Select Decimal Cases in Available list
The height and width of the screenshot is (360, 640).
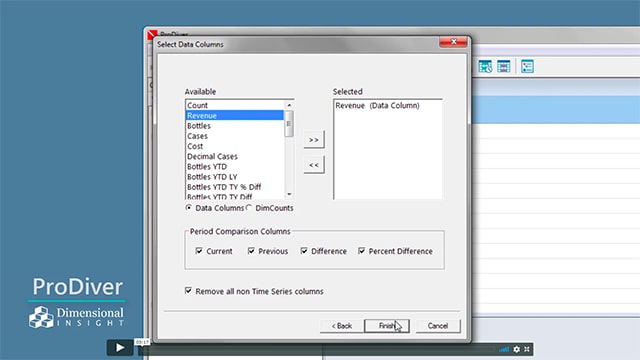point(235,156)
